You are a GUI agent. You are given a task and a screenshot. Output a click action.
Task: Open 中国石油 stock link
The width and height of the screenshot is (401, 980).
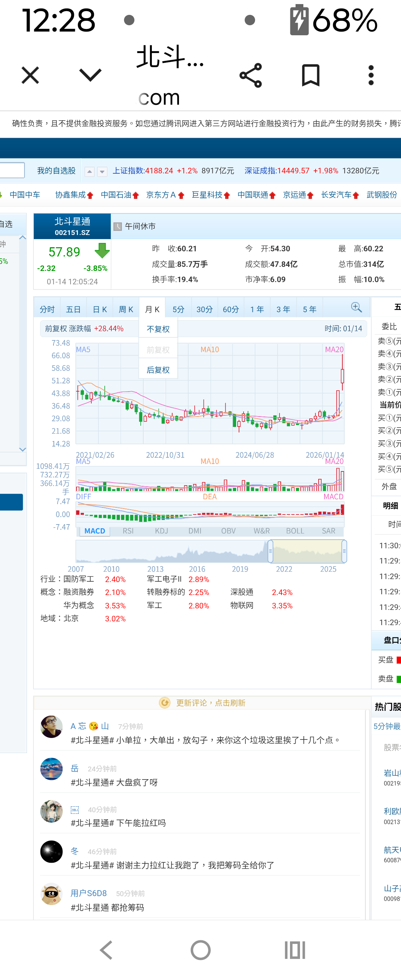tap(116, 195)
